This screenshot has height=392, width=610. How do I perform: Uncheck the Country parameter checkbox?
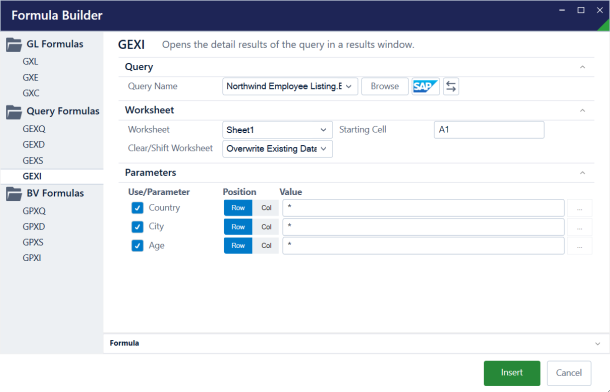pos(137,208)
